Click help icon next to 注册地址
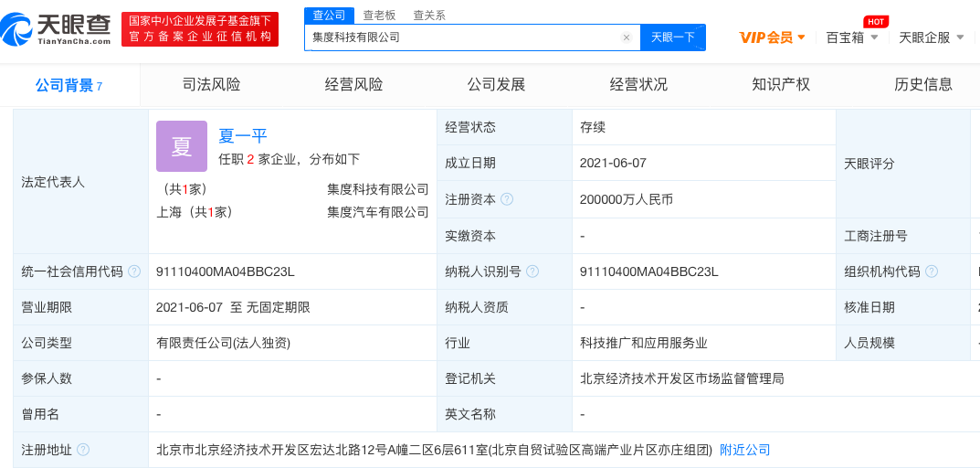The image size is (980, 468). [x=83, y=450]
